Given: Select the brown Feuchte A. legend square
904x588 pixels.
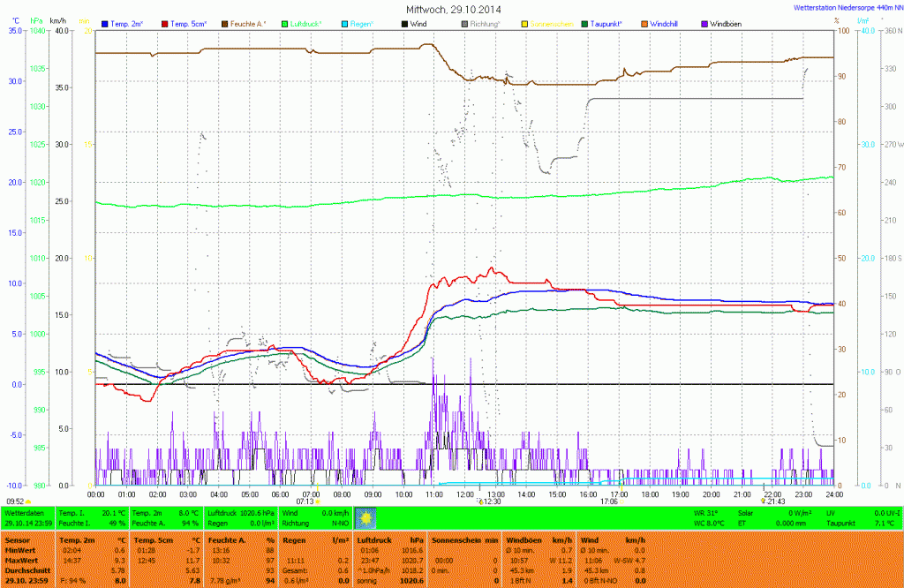Looking at the screenshot, I should [224, 23].
